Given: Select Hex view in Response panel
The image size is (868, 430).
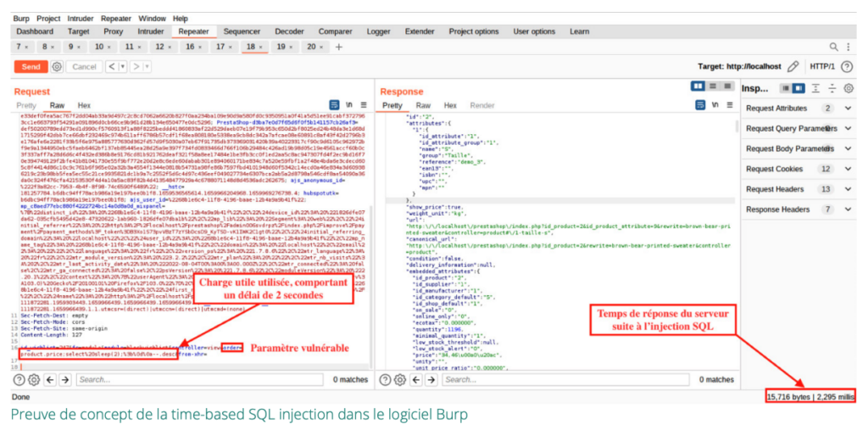Looking at the screenshot, I should (450, 105).
